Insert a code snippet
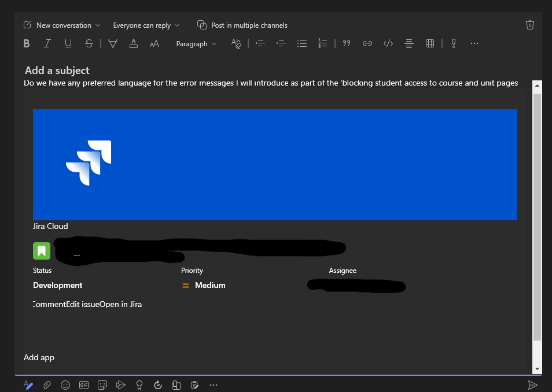 [388, 43]
